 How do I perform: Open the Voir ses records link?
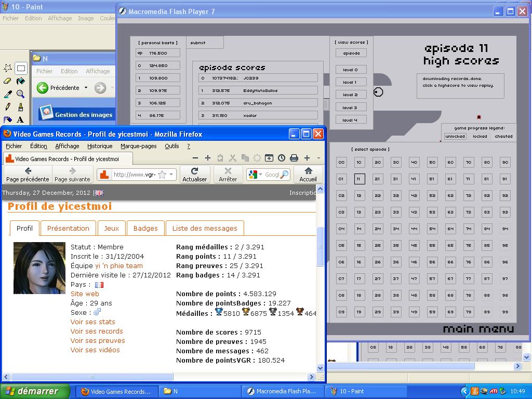[x=97, y=331]
